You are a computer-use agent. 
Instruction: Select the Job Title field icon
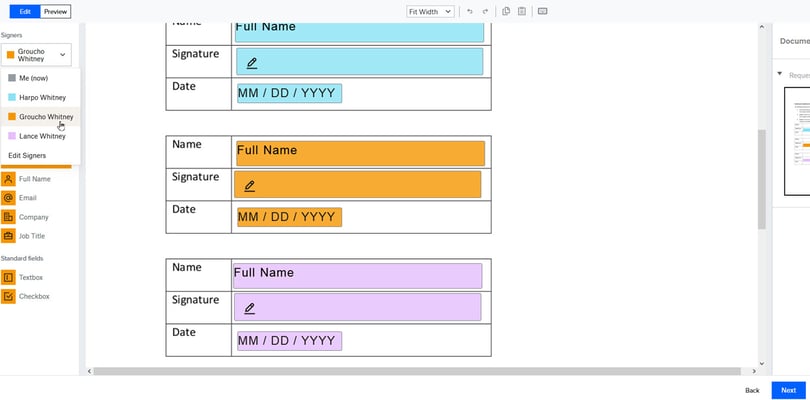click(8, 236)
